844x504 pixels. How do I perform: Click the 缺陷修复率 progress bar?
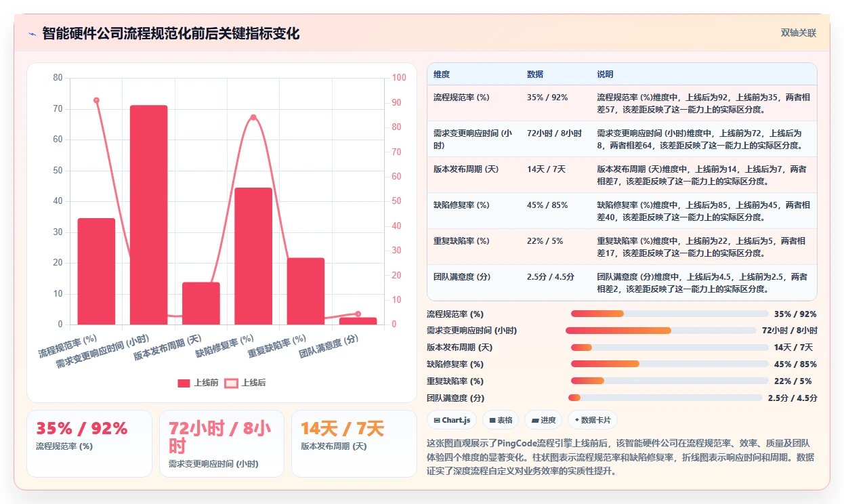tap(669, 364)
